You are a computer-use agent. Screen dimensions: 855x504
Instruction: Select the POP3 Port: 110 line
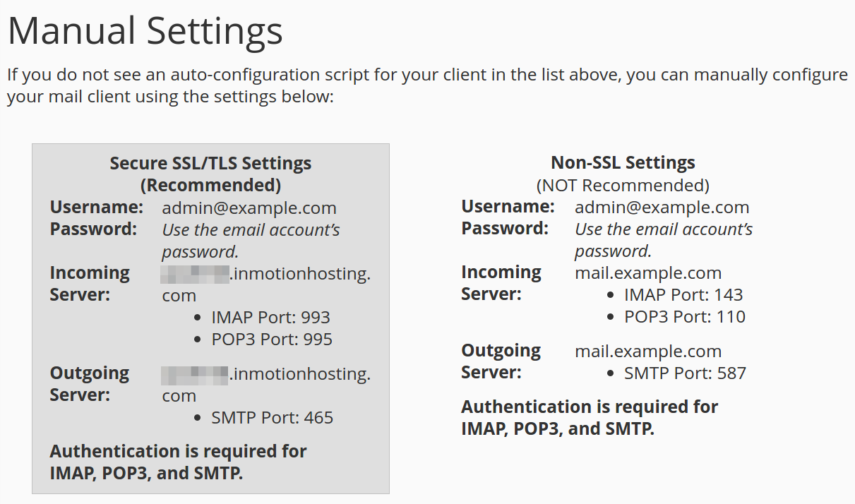(685, 317)
